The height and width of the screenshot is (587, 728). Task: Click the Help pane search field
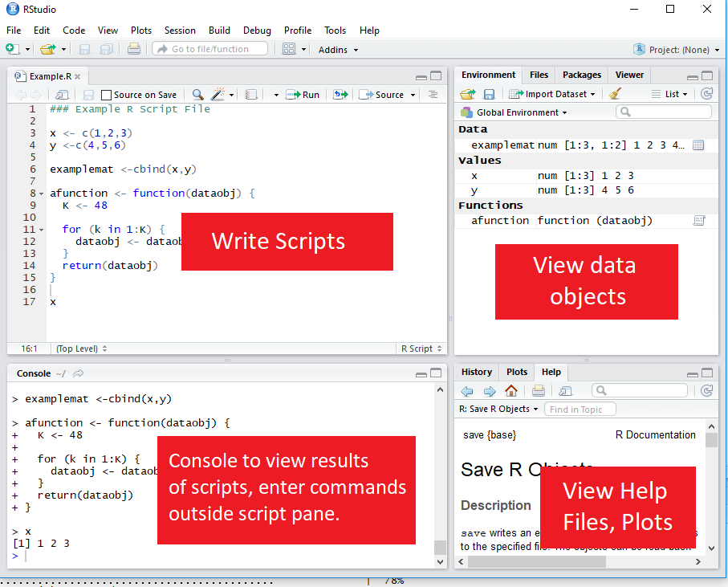click(640, 390)
